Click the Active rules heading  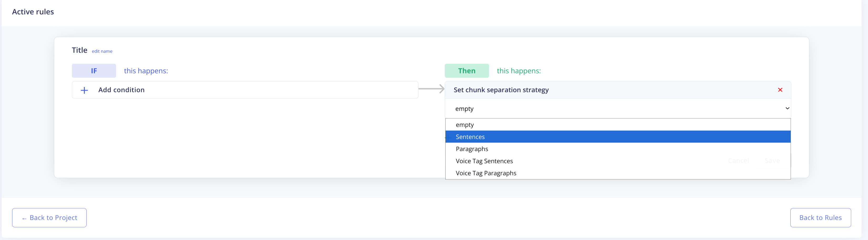[x=33, y=12]
